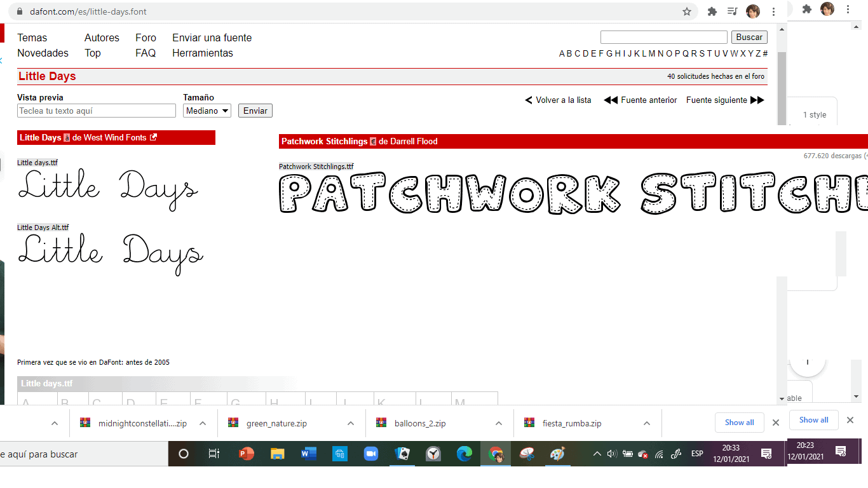Open the Solitaire cards app in taskbar
This screenshot has width=868, height=488.
402,454
